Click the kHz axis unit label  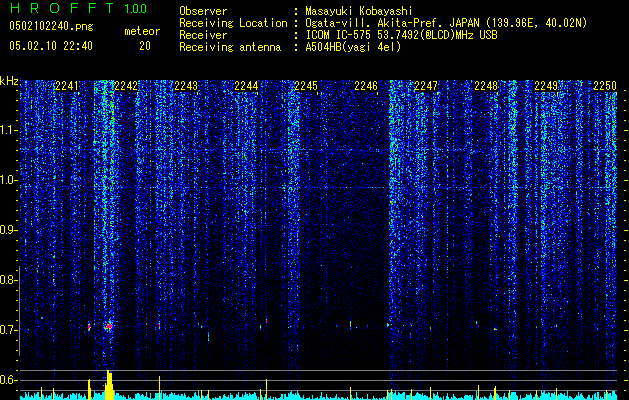click(x=10, y=81)
